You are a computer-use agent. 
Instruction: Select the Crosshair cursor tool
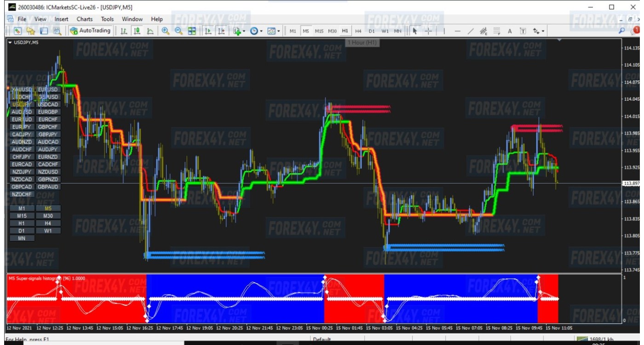pos(428,31)
